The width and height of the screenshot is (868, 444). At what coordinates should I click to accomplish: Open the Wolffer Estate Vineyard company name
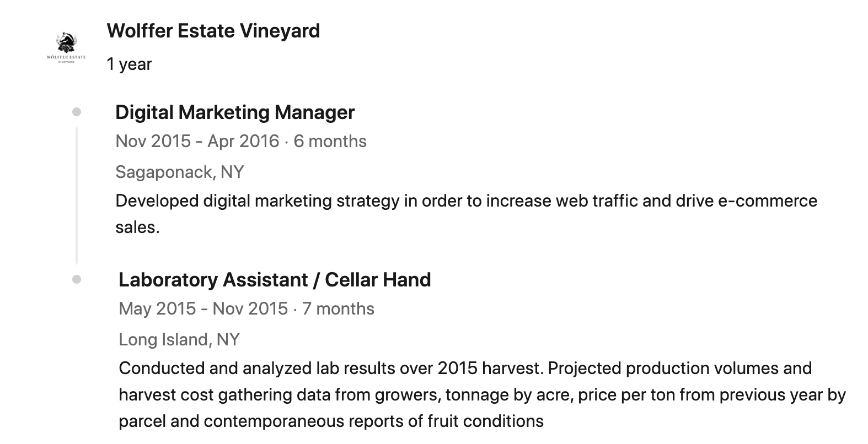[213, 31]
